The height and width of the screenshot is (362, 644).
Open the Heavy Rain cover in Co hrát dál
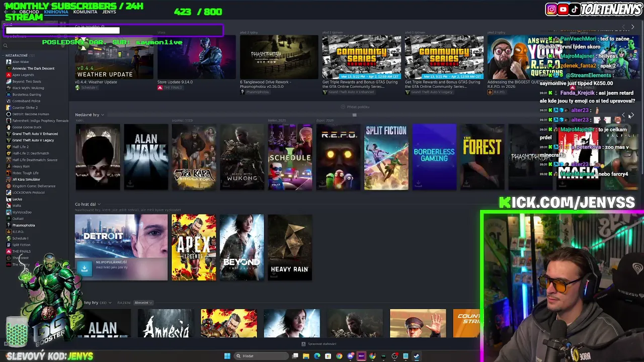290,247
